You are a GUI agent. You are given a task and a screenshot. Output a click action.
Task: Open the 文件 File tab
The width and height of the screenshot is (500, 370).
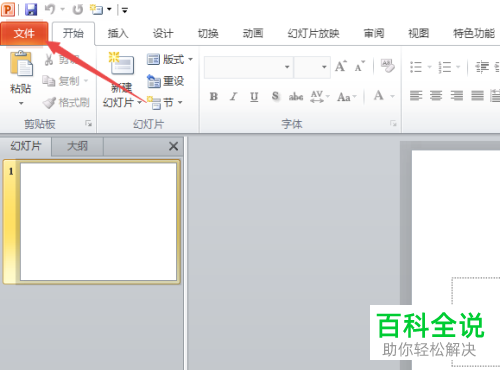tap(24, 33)
